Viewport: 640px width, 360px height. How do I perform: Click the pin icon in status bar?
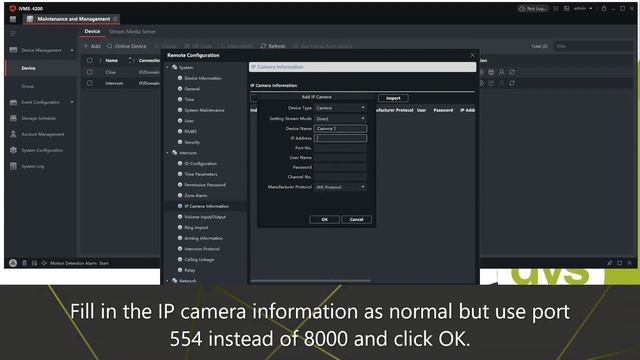pyautogui.click(x=609, y=263)
